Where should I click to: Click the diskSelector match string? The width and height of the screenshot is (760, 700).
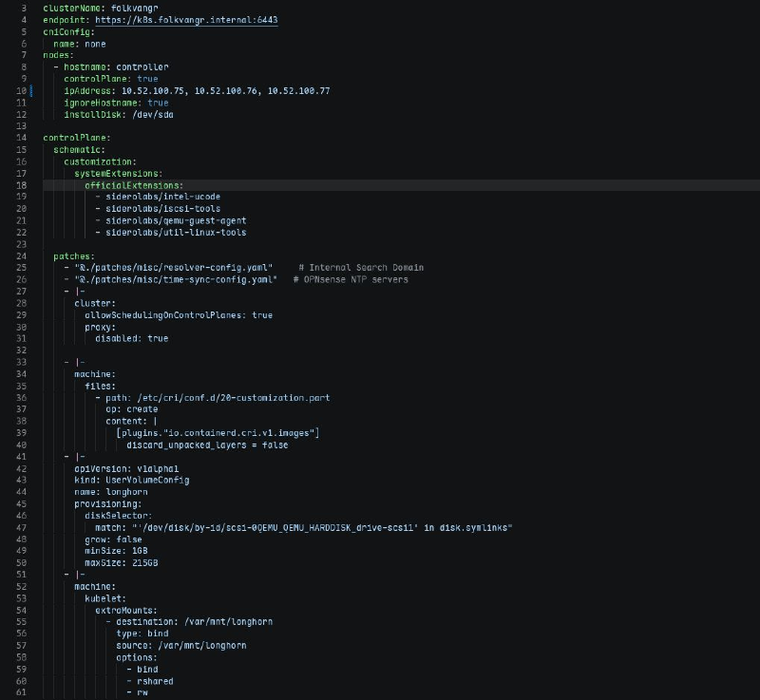click(322, 527)
